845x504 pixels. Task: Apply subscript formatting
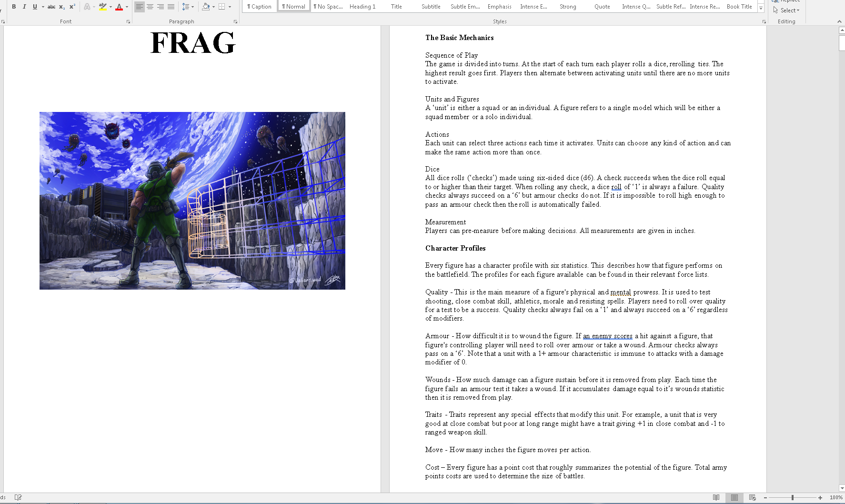tap(62, 7)
